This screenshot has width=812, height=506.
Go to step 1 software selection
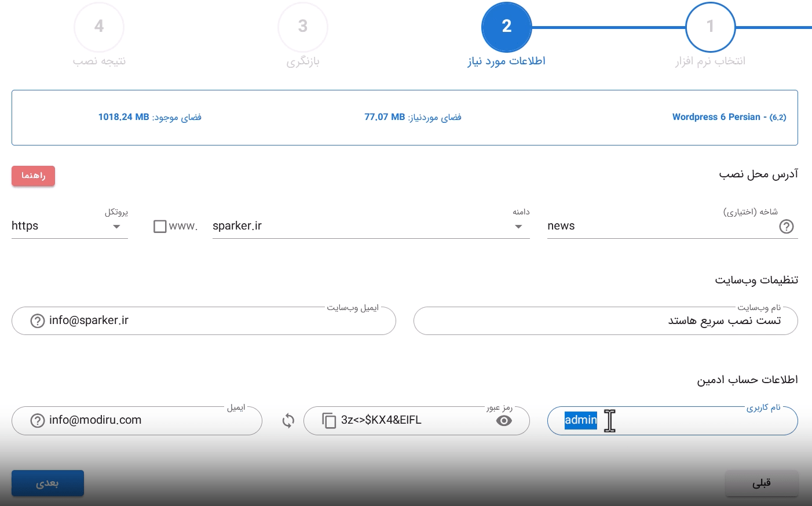pyautogui.click(x=710, y=27)
